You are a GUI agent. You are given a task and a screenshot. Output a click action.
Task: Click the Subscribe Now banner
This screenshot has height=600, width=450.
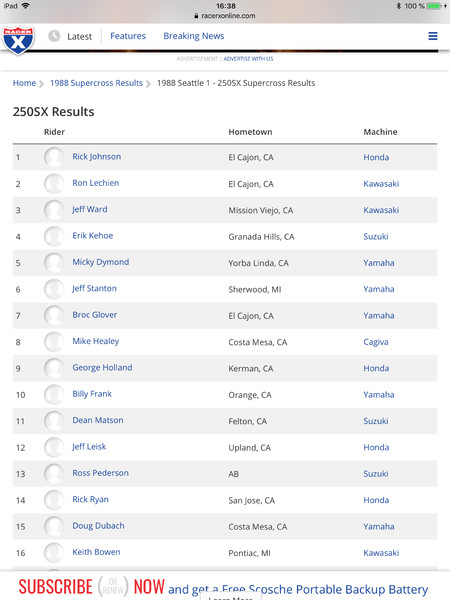(225, 586)
